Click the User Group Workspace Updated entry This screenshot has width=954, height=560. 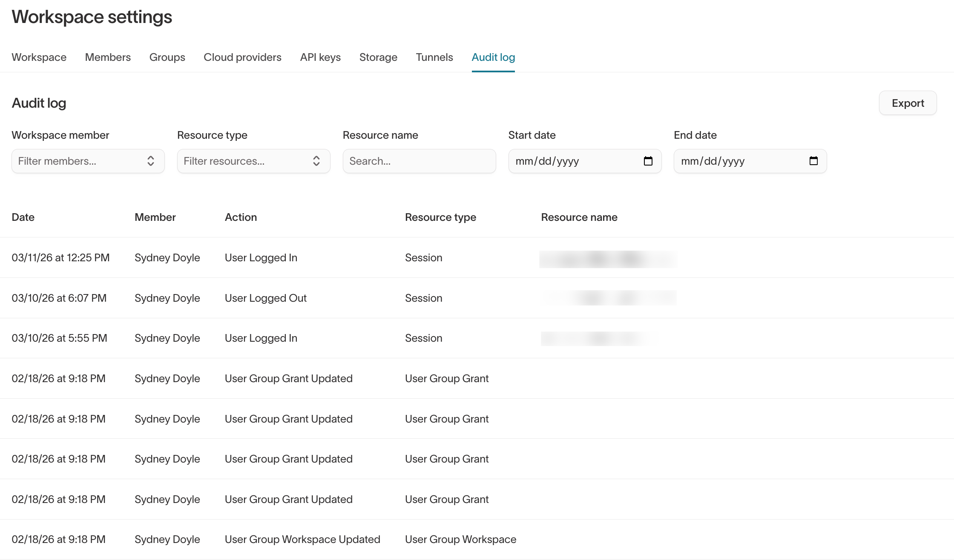[302, 539]
